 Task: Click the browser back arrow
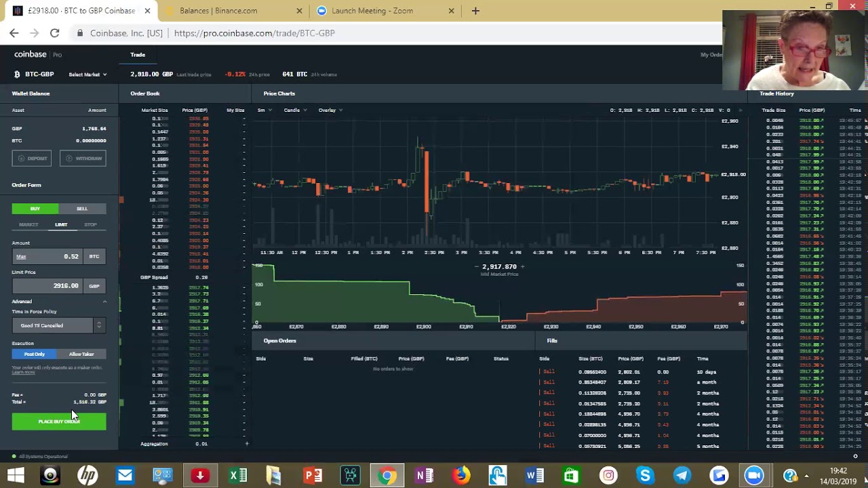[14, 33]
